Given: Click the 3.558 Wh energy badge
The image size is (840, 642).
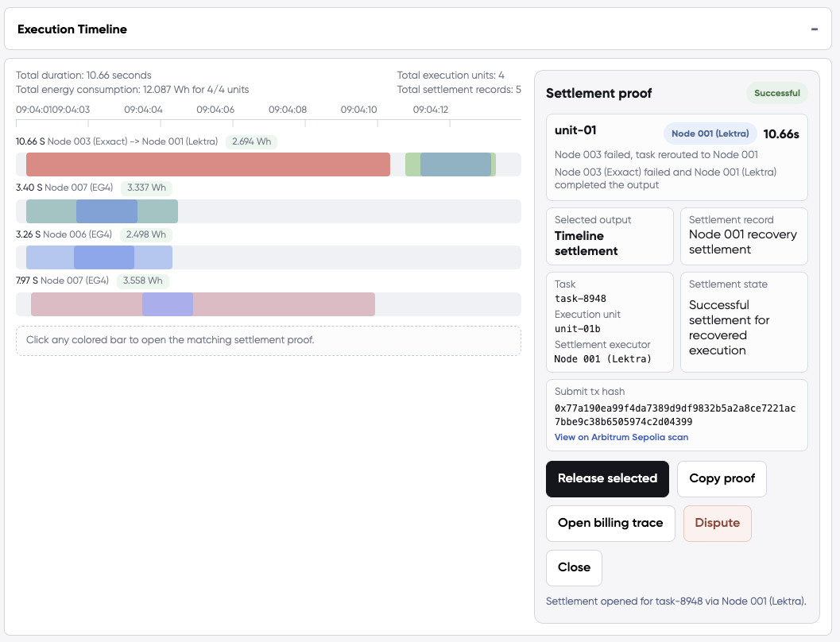Looking at the screenshot, I should point(143,280).
